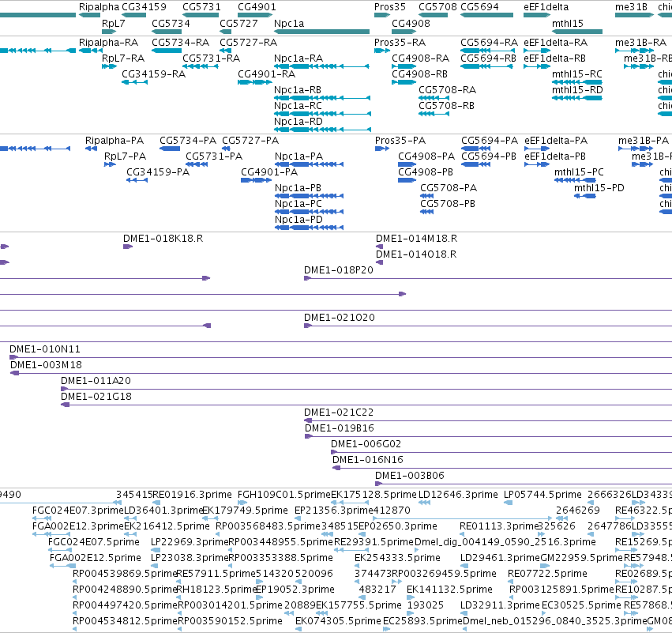Select the DME1-014O18.R clone label
Viewport: 672px width, 633px height.
[416, 254]
